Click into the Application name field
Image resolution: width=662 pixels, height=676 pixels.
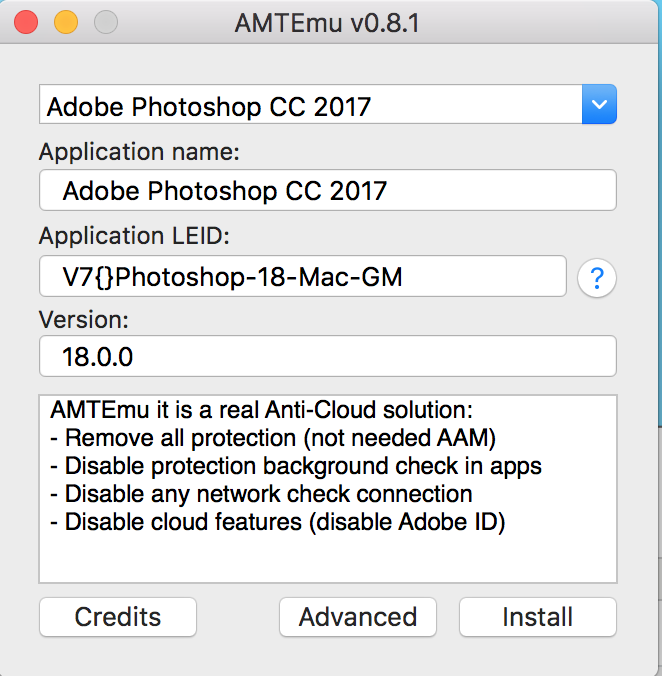328,190
